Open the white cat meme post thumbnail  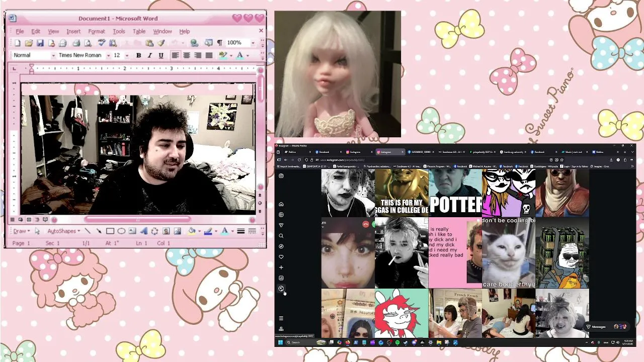tap(509, 253)
